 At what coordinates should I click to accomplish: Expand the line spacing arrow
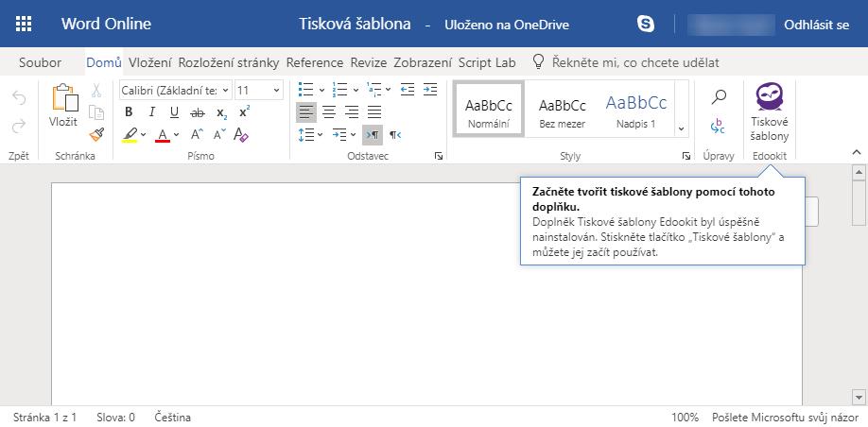(x=320, y=135)
